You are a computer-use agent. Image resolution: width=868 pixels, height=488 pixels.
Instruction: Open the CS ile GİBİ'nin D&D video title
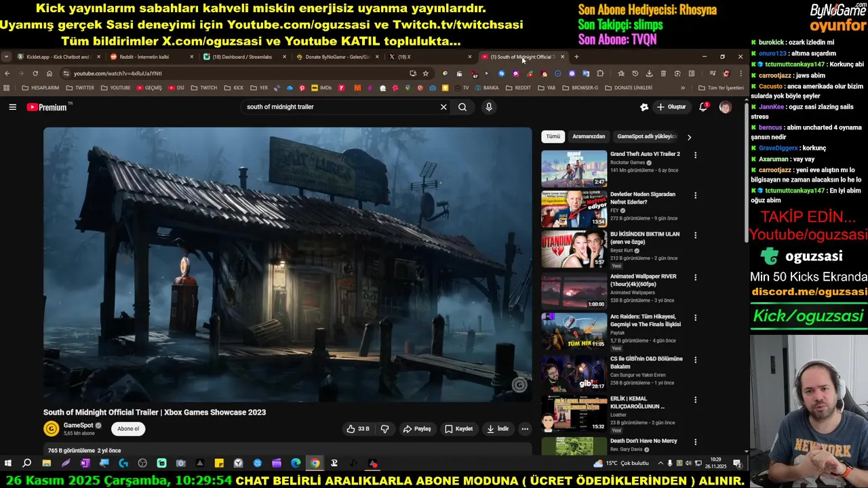pos(646,363)
